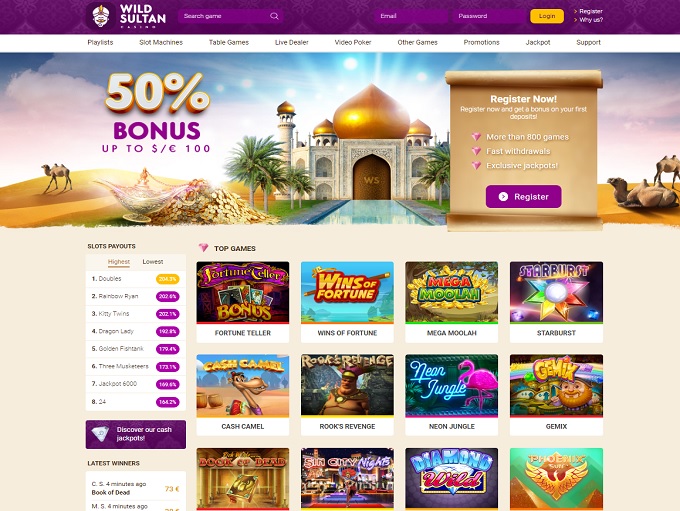Click the yellow Login button
This screenshot has height=511, width=680.
click(547, 16)
